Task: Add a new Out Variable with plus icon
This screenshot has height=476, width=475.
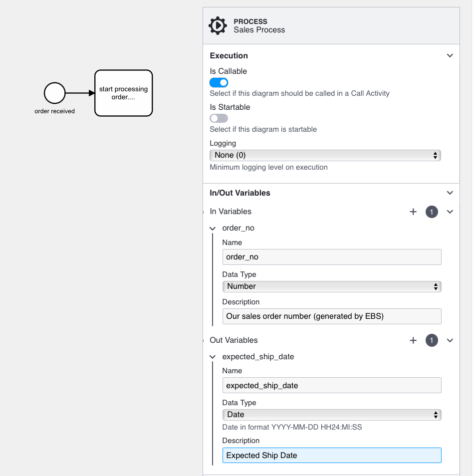Action: pyautogui.click(x=413, y=340)
